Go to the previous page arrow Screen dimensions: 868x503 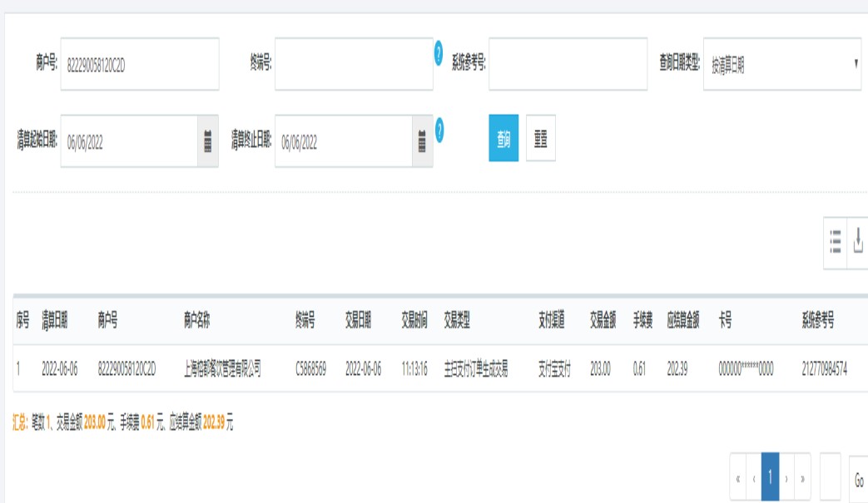pos(754,479)
